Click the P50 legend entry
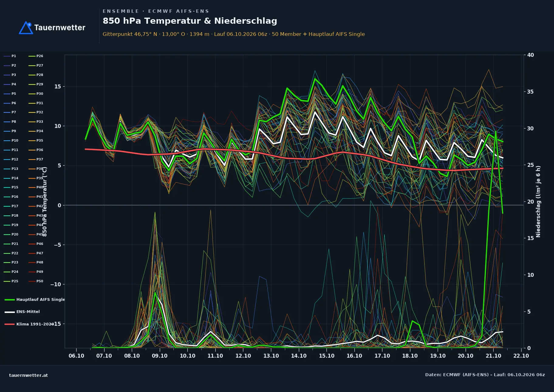Screen dimensions: 554x392 coord(36,281)
